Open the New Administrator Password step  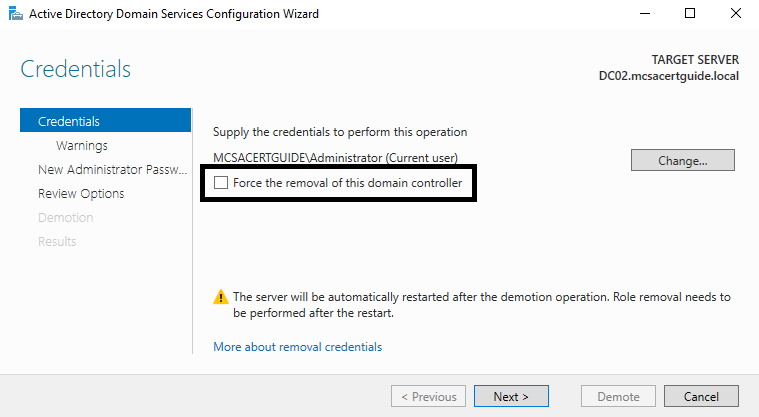[x=105, y=169]
